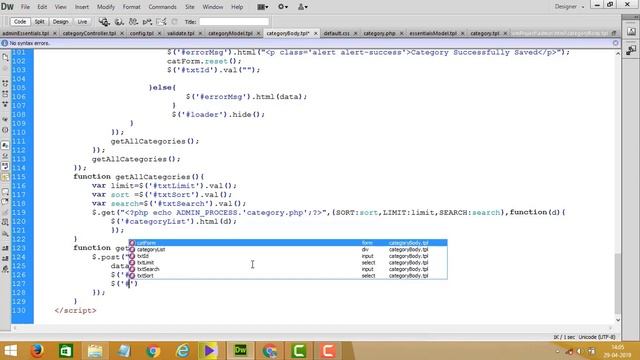Open the Designer workspace switcher
The width and height of the screenshot is (640, 360).
pos(569,7)
